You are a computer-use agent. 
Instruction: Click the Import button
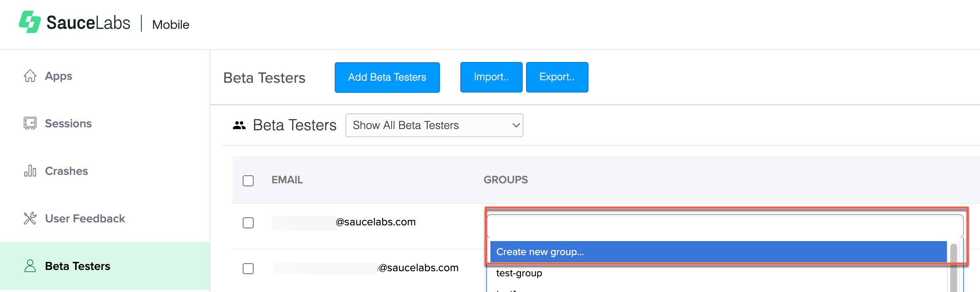pos(491,77)
